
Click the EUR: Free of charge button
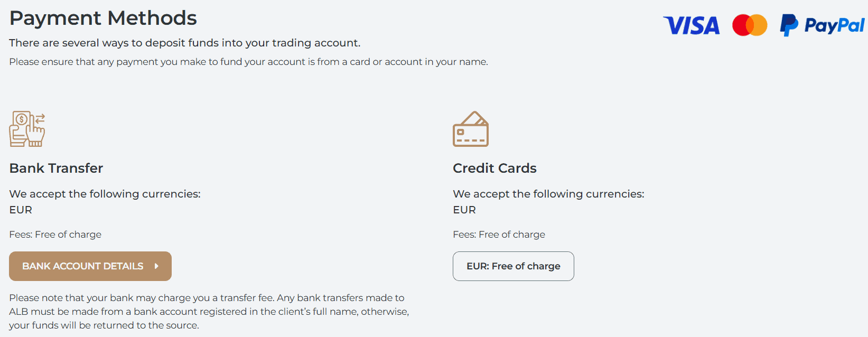click(x=513, y=266)
